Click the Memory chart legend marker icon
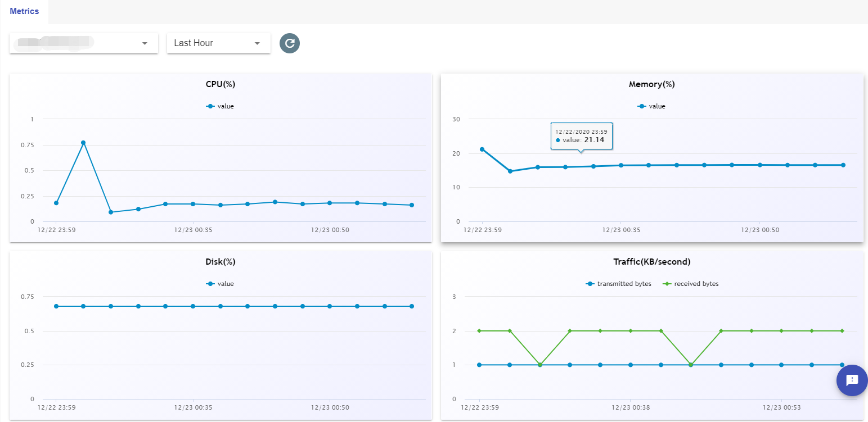This screenshot has width=868, height=422. (642, 106)
